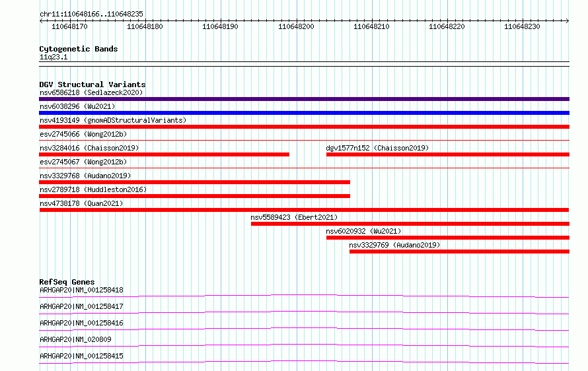This screenshot has height=371, width=588.
Task: Click the right arrow of the ruler
Action: click(x=568, y=20)
